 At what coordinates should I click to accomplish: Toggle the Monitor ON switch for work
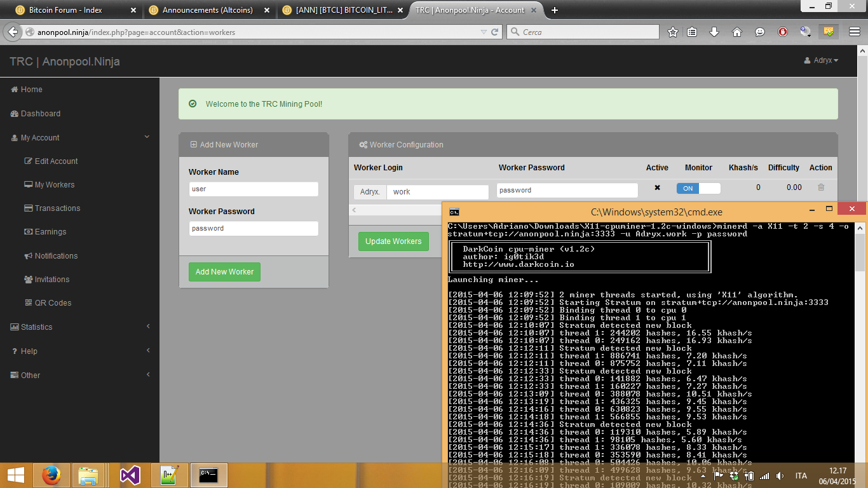click(x=698, y=188)
